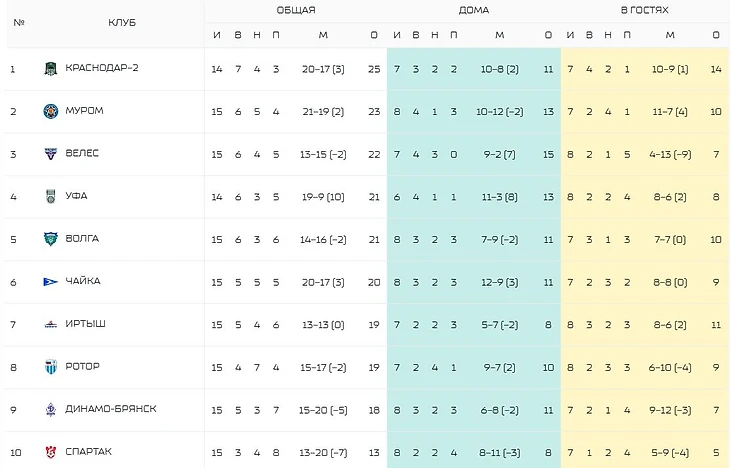Click the Динамо-Брянск club logo

pyautogui.click(x=50, y=409)
